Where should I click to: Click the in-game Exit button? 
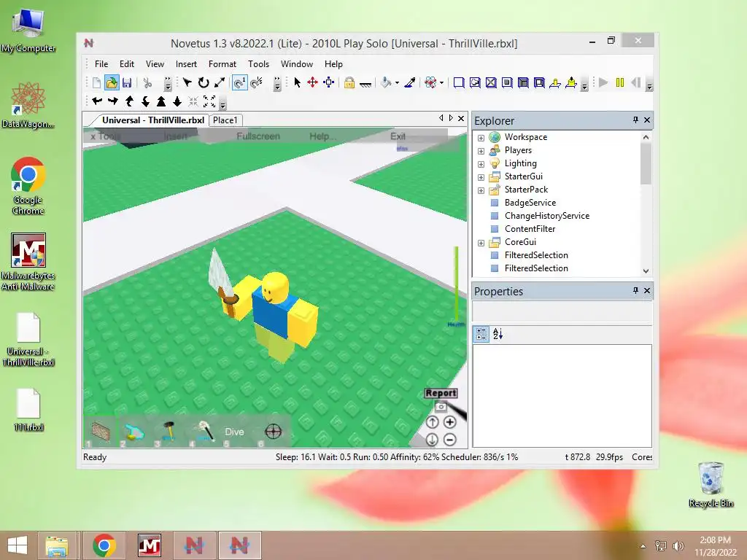(x=398, y=136)
